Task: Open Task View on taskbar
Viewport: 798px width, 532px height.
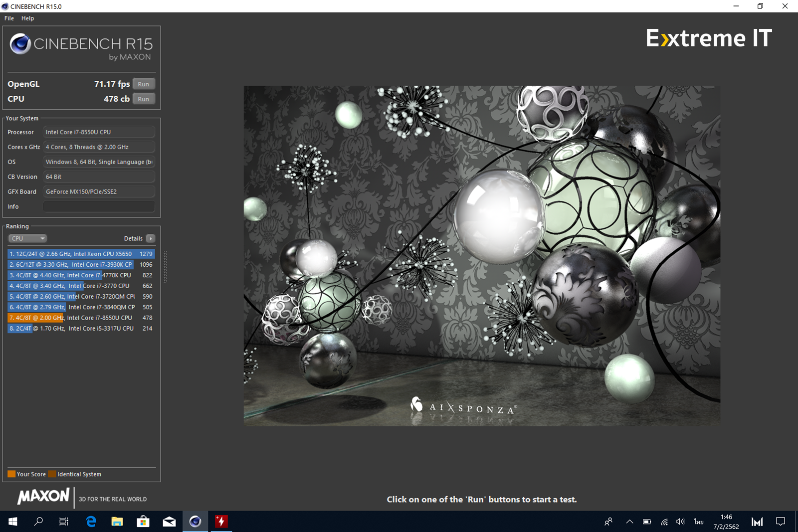Action: click(x=64, y=522)
